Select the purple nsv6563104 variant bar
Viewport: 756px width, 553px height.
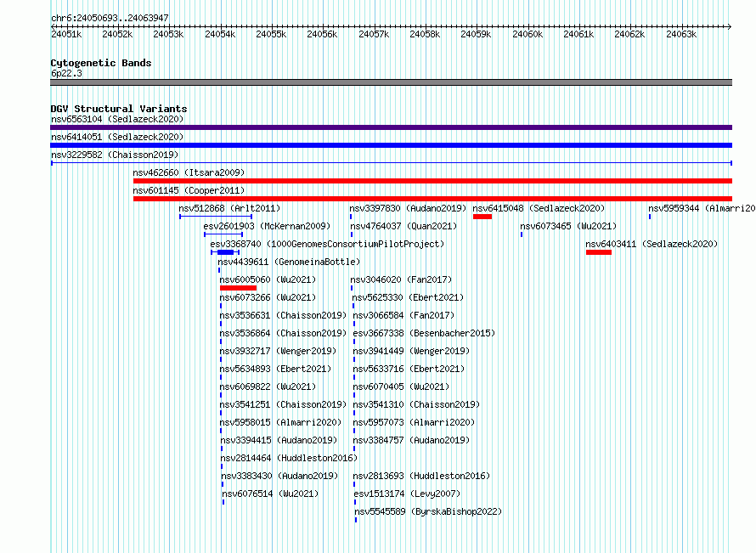click(x=391, y=127)
